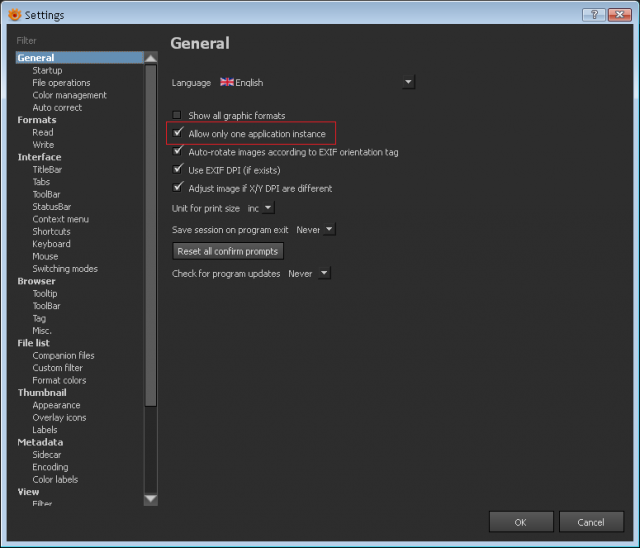This screenshot has height=548, width=640.
Task: Click Reset all confirm prompts button
Action: [228, 251]
